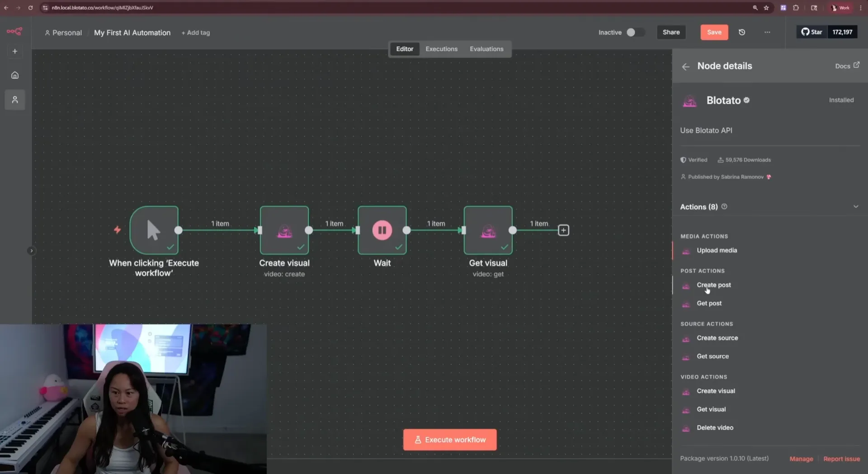Open workflow history clock icon

point(742,32)
